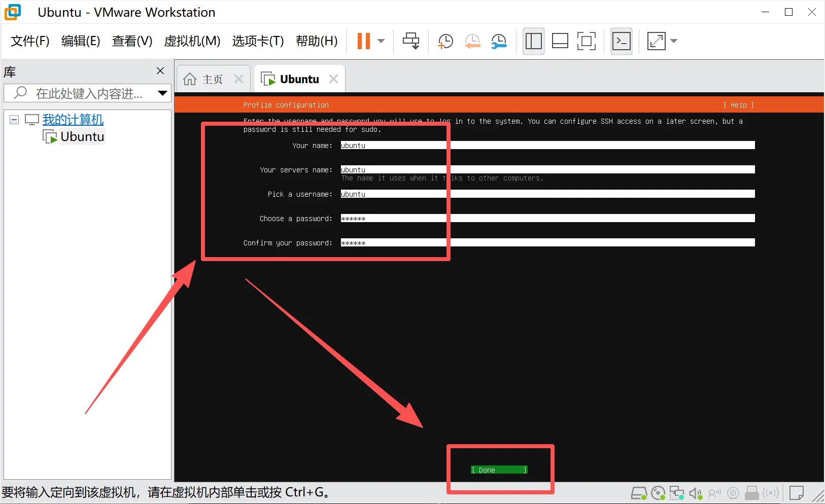Click the green Done button

499,470
